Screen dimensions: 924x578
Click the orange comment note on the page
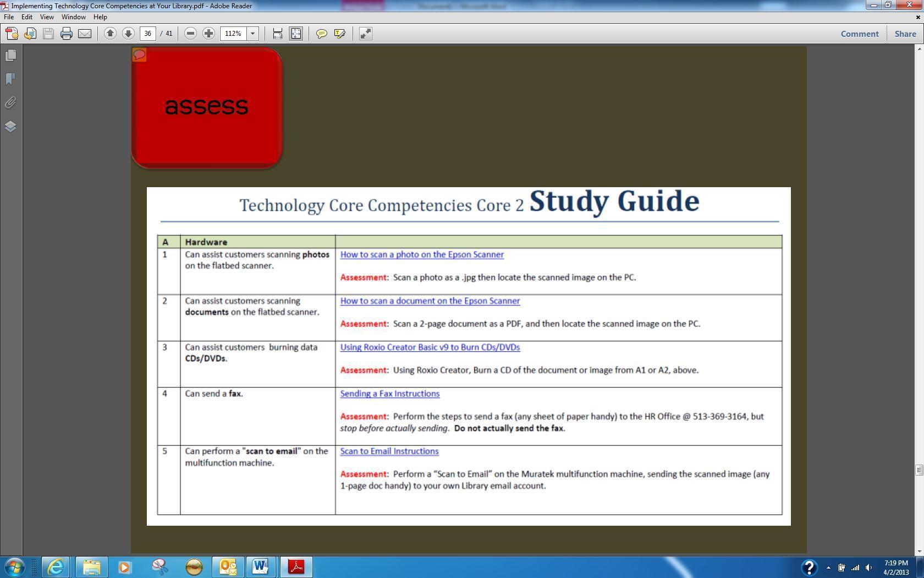[x=139, y=55]
